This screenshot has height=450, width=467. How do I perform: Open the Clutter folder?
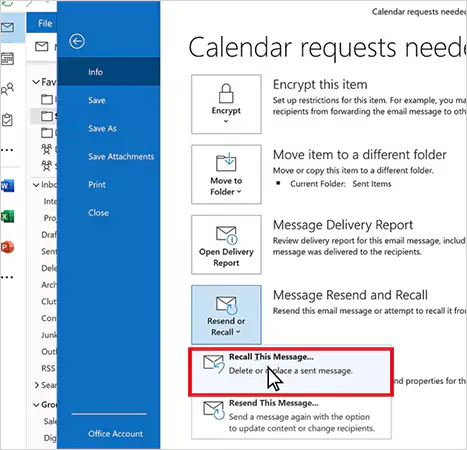(x=49, y=301)
